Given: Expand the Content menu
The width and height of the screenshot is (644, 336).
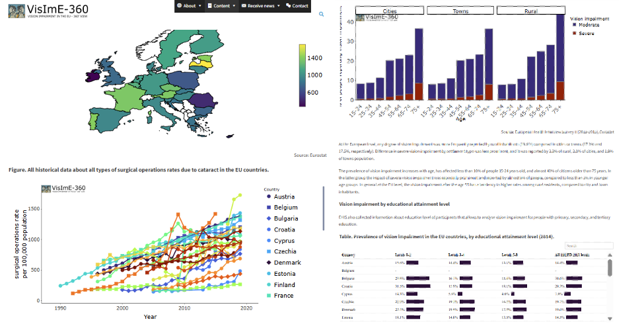Looking at the screenshot, I should (x=223, y=6).
